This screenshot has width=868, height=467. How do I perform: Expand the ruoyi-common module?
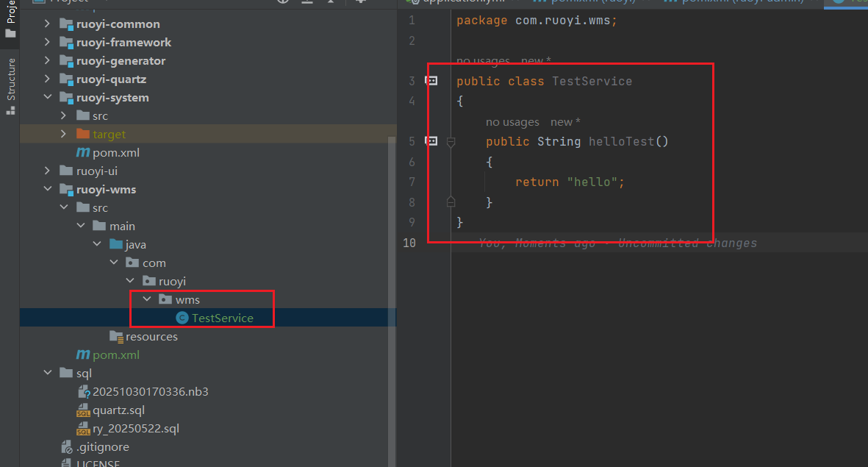(x=47, y=24)
